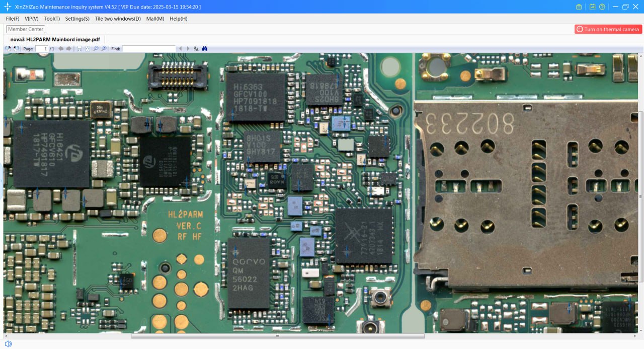This screenshot has width=644, height=349.
Task: Open the VIP(V) menu
Action: coord(31,19)
